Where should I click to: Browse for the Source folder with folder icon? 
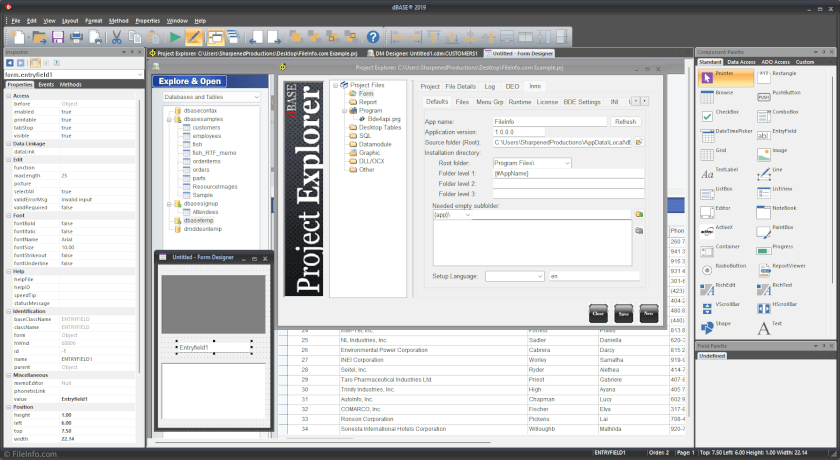(639, 142)
